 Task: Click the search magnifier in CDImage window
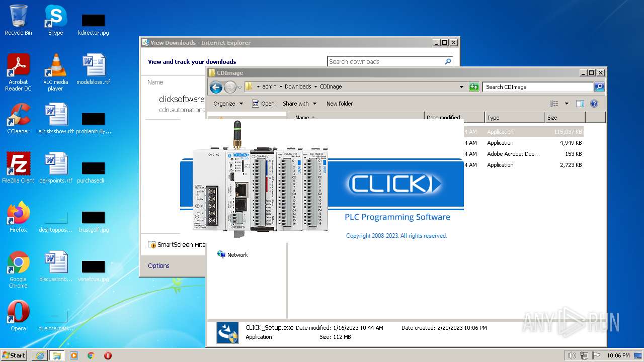pyautogui.click(x=599, y=87)
